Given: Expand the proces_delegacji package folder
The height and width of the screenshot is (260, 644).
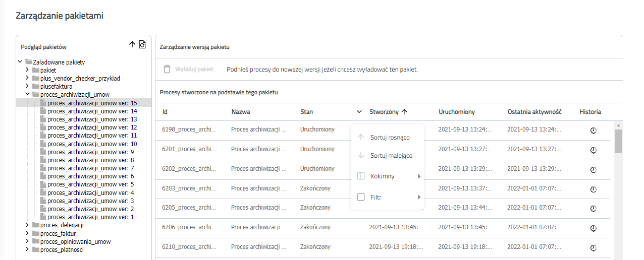Looking at the screenshot, I should [27, 225].
